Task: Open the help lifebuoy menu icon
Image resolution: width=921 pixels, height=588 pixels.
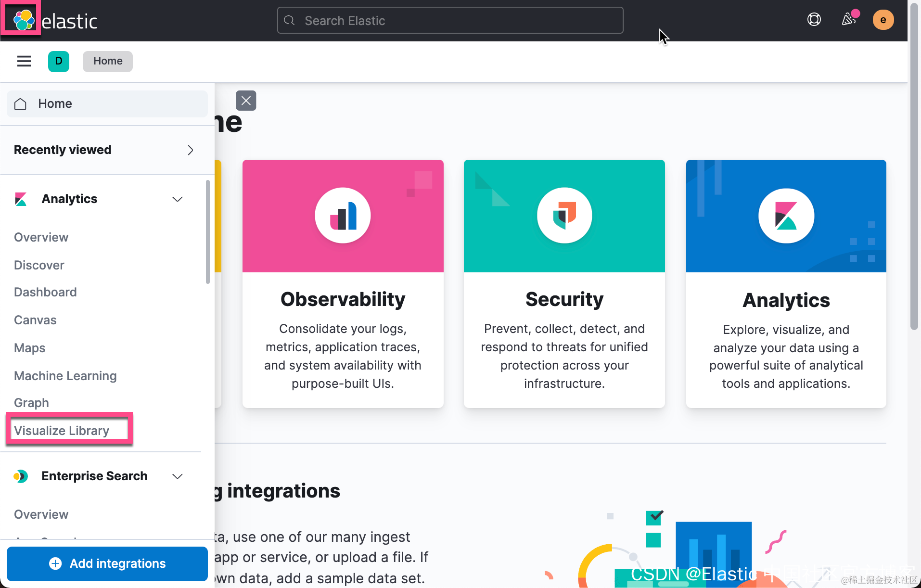Action: (814, 20)
